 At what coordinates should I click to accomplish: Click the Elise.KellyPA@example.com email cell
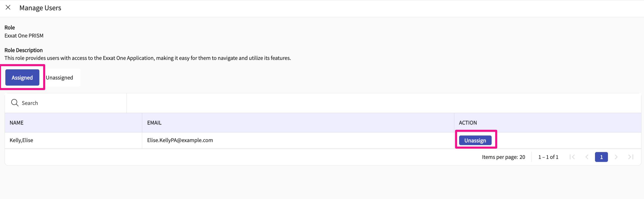180,140
